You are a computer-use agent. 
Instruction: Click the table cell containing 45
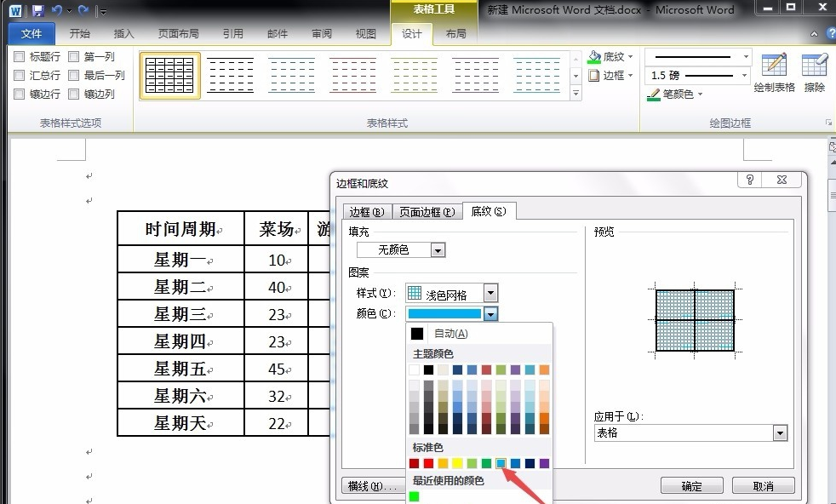(276, 368)
